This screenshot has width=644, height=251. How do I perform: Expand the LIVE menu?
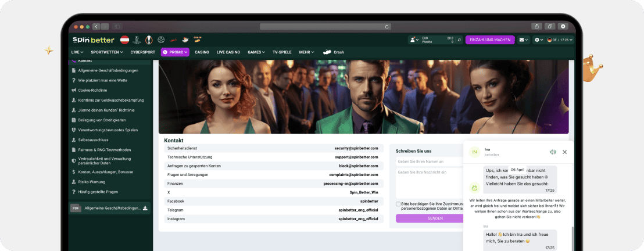77,52
